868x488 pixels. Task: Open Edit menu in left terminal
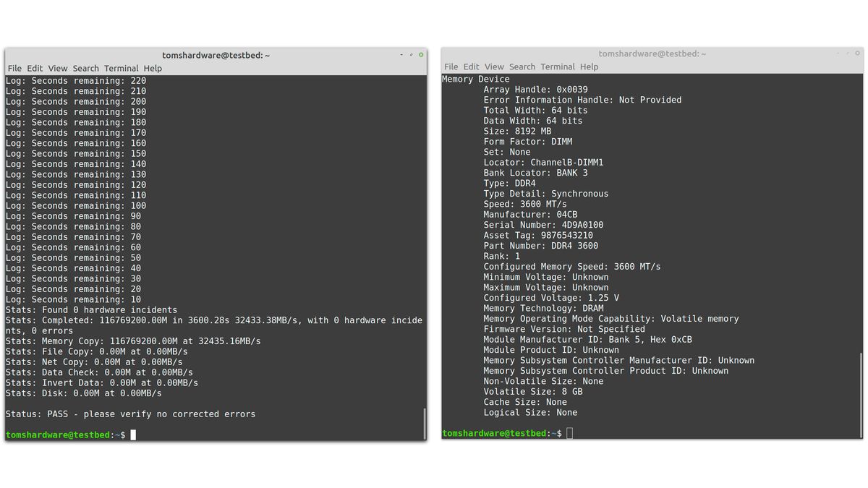coord(35,68)
